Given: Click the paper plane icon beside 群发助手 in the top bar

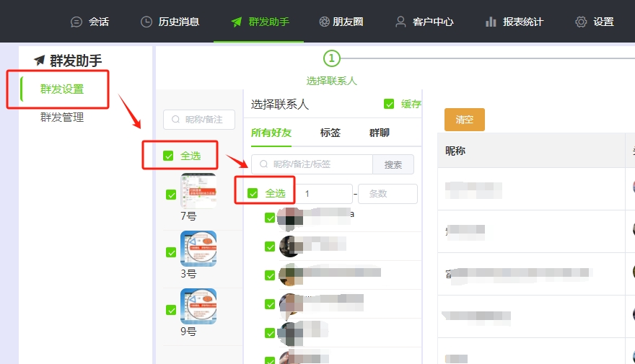Looking at the screenshot, I should pyautogui.click(x=237, y=22).
